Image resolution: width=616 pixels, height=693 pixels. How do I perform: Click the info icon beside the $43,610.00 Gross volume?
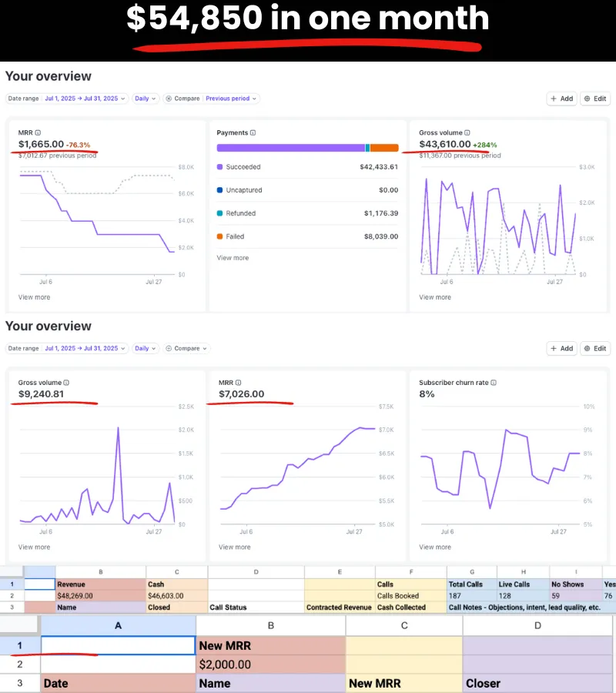(467, 132)
